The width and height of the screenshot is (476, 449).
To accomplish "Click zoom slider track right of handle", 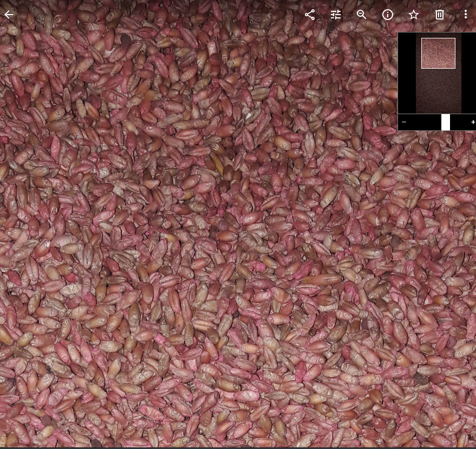I will (x=459, y=122).
